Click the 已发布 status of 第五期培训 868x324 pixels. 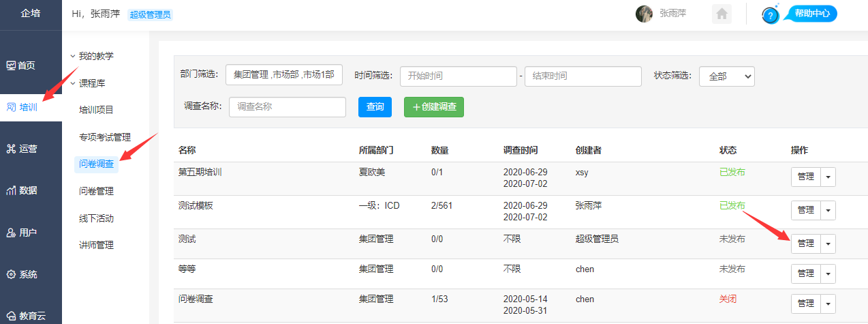[x=732, y=172]
